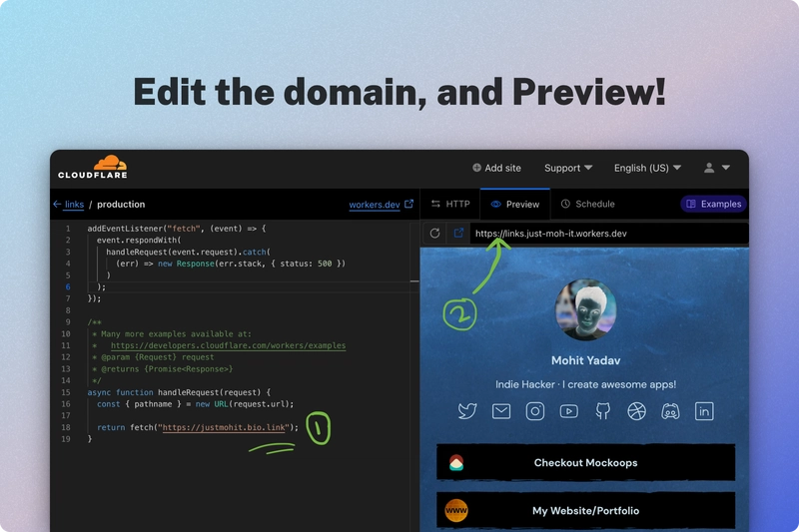Click the back arrow icon before links

[57, 205]
